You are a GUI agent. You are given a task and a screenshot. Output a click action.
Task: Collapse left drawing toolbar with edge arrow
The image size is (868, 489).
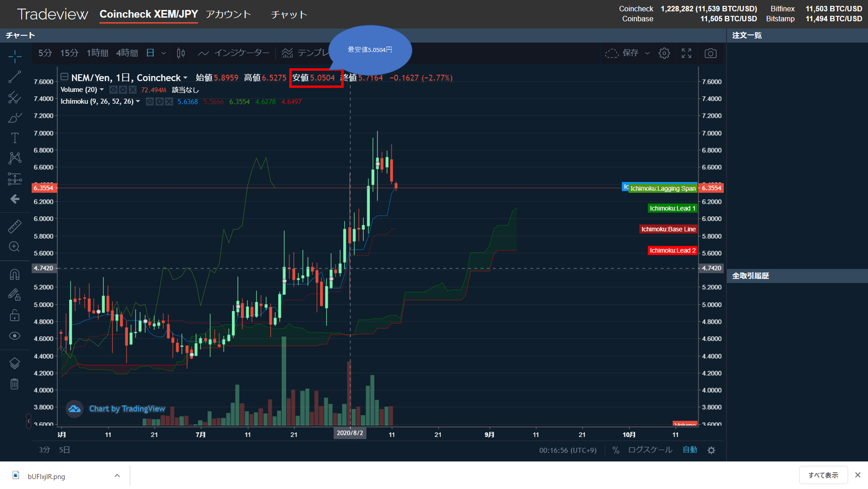point(28,421)
